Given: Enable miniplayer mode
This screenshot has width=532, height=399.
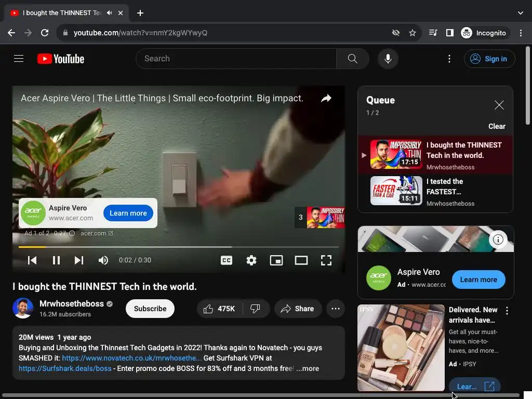Looking at the screenshot, I should pyautogui.click(x=276, y=260).
